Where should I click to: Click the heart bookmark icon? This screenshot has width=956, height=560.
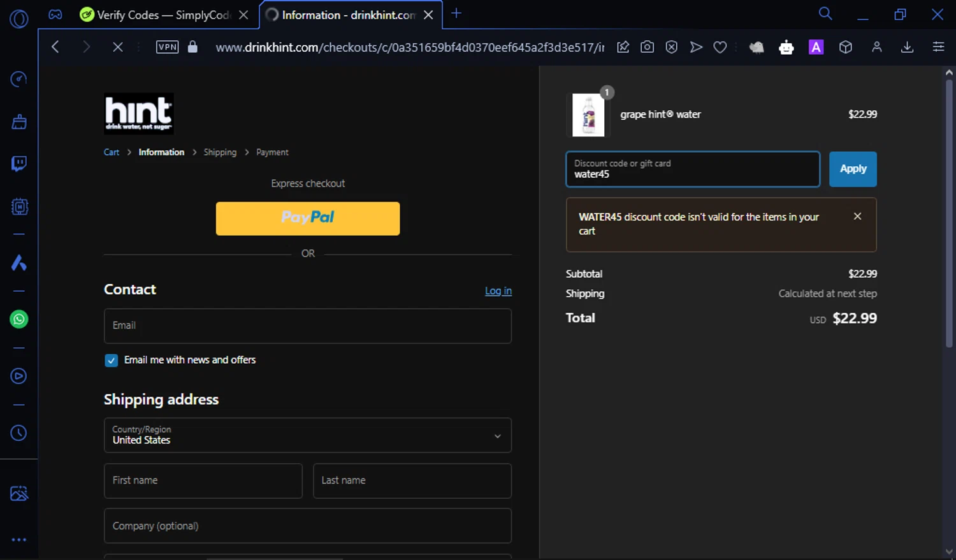tap(720, 47)
